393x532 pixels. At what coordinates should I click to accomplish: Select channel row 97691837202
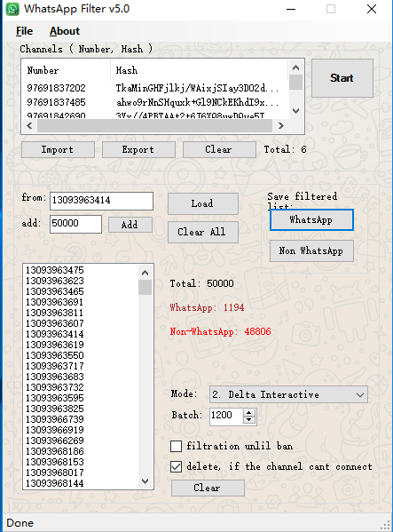click(x=154, y=88)
